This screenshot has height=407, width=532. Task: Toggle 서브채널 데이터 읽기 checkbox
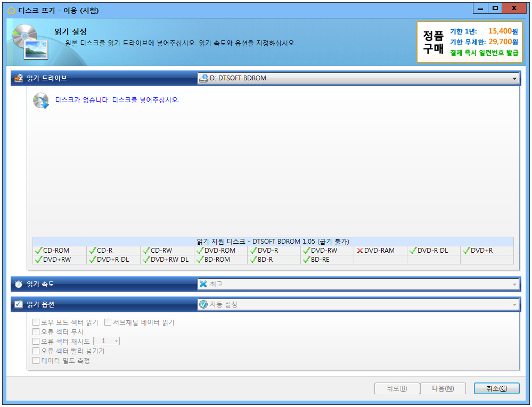(x=108, y=322)
